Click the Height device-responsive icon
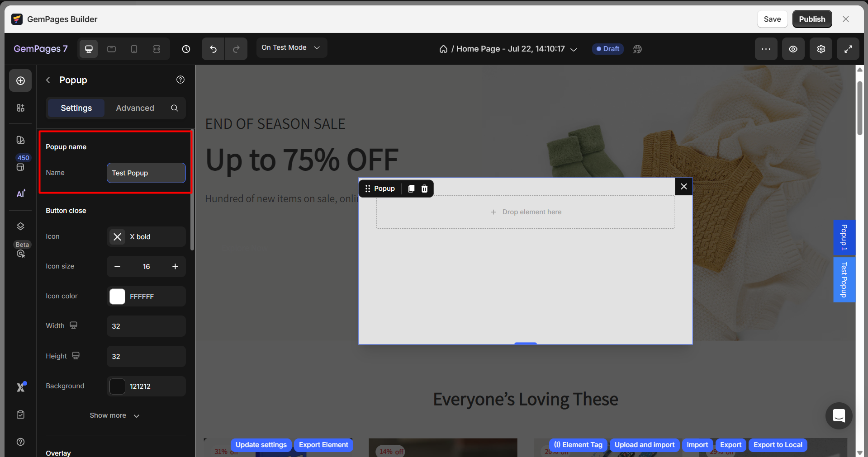The width and height of the screenshot is (868, 457). (76, 356)
